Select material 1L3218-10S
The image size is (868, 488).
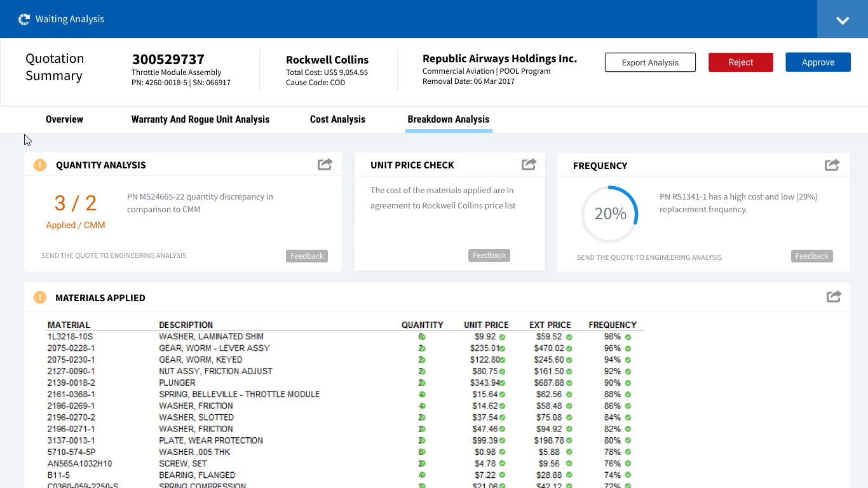coord(70,337)
